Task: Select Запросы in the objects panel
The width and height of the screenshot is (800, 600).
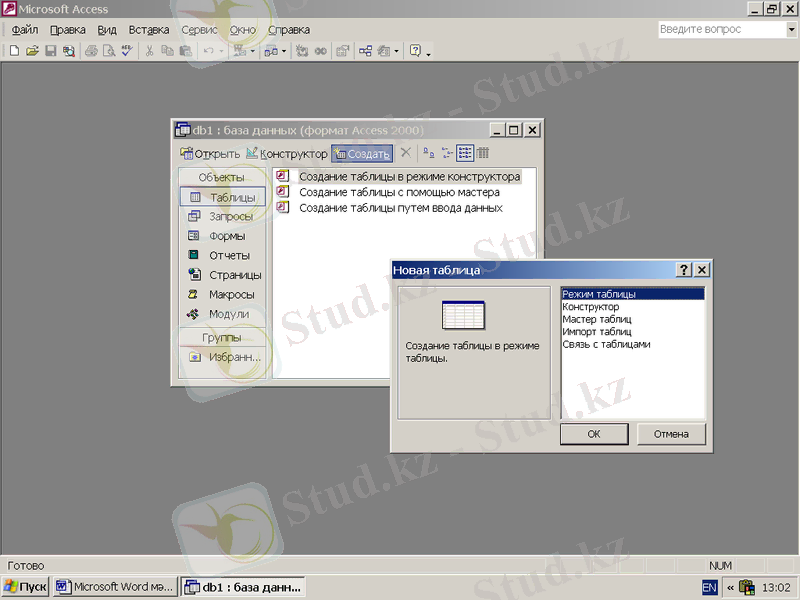Action: pyautogui.click(x=231, y=217)
